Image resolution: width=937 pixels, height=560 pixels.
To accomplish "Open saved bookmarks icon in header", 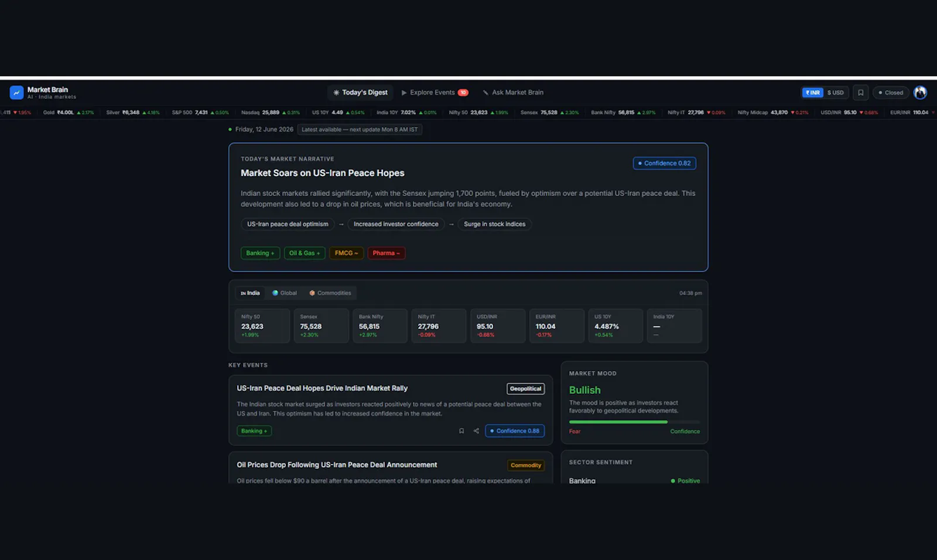I will pyautogui.click(x=860, y=92).
